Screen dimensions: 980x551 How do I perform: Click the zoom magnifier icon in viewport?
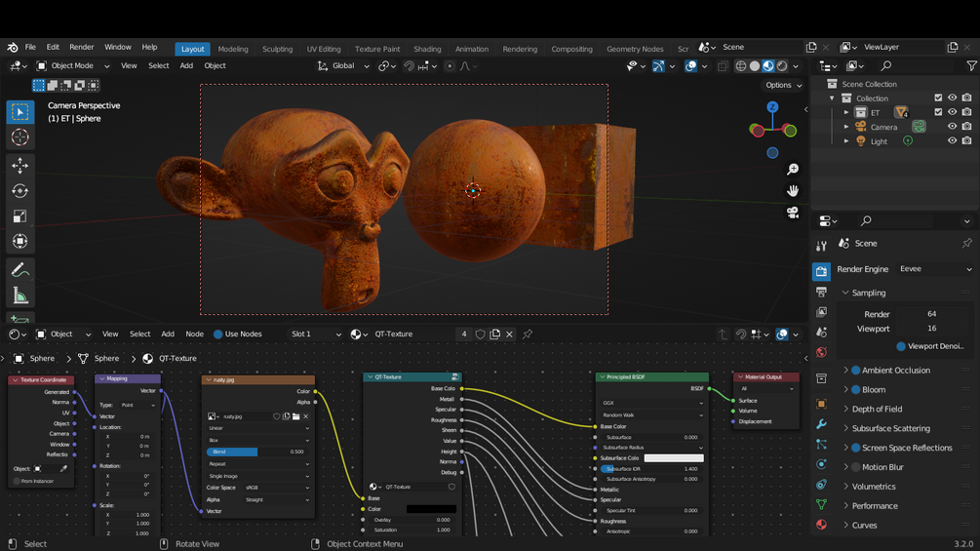coord(793,170)
